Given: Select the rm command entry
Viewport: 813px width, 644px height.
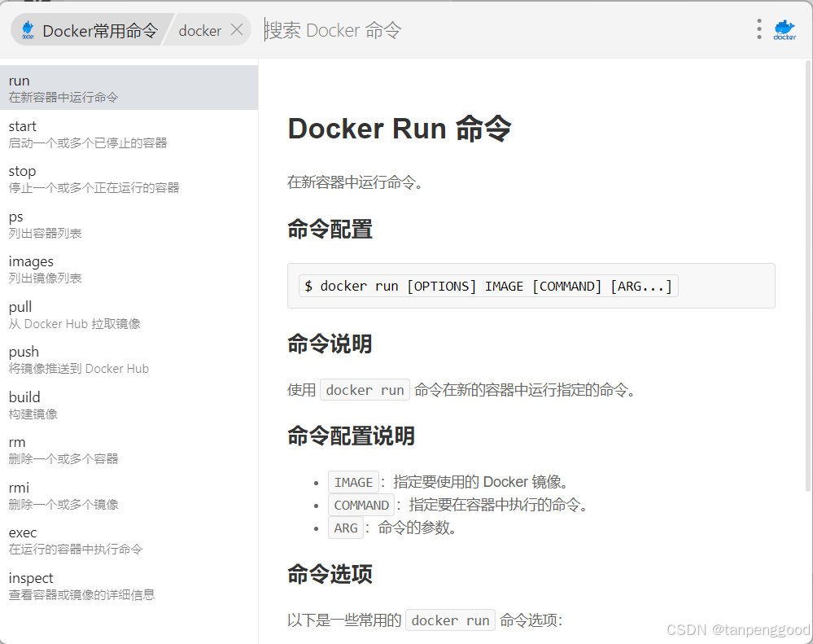Looking at the screenshot, I should 129,449.
